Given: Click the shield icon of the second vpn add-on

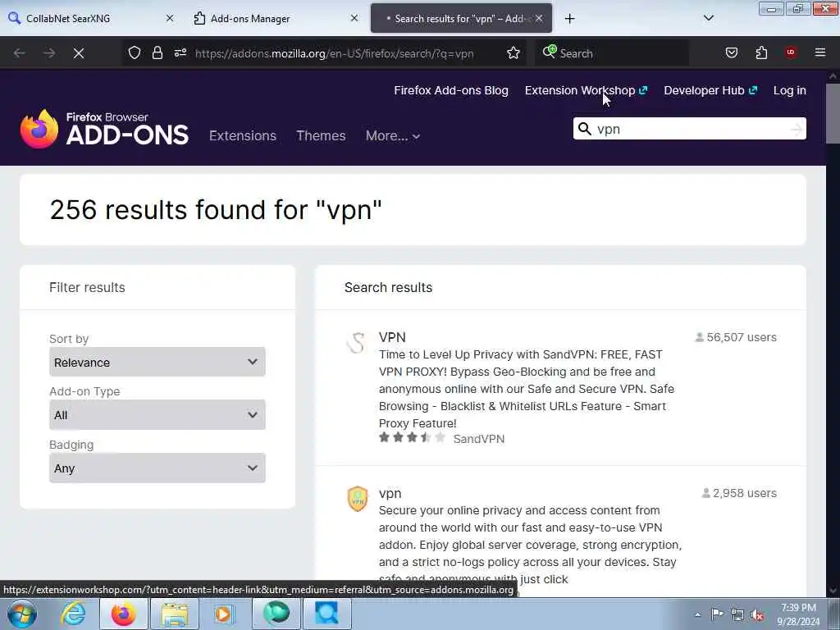Looking at the screenshot, I should tap(358, 499).
